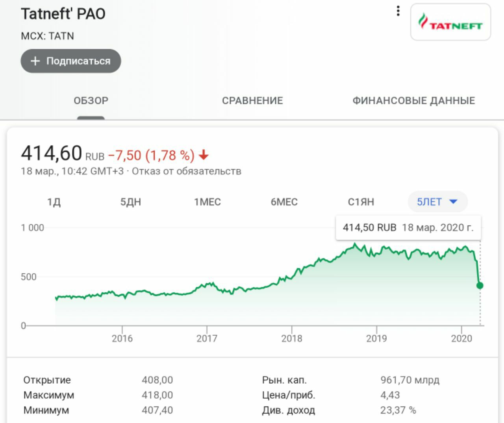Click the 2018 axis label

click(292, 338)
